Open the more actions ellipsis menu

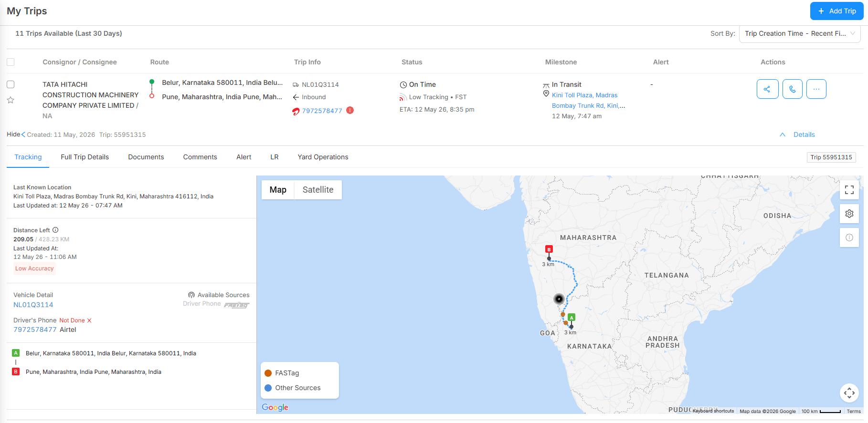pos(816,89)
